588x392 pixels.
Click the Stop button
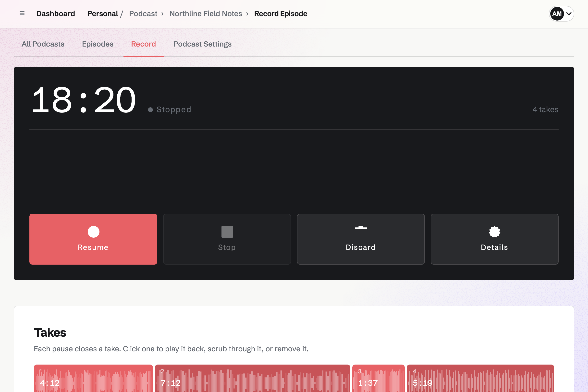pyautogui.click(x=227, y=239)
